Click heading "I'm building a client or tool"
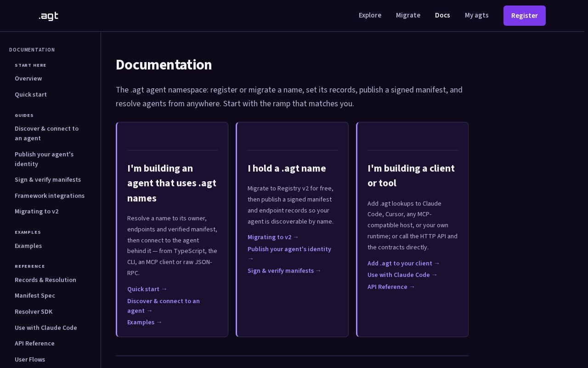The height and width of the screenshot is (368, 588). point(411,176)
